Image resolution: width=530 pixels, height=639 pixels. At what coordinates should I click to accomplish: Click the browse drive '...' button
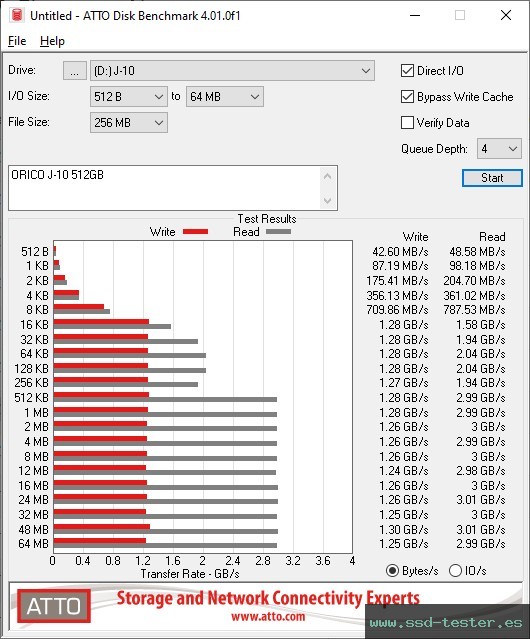(x=75, y=71)
